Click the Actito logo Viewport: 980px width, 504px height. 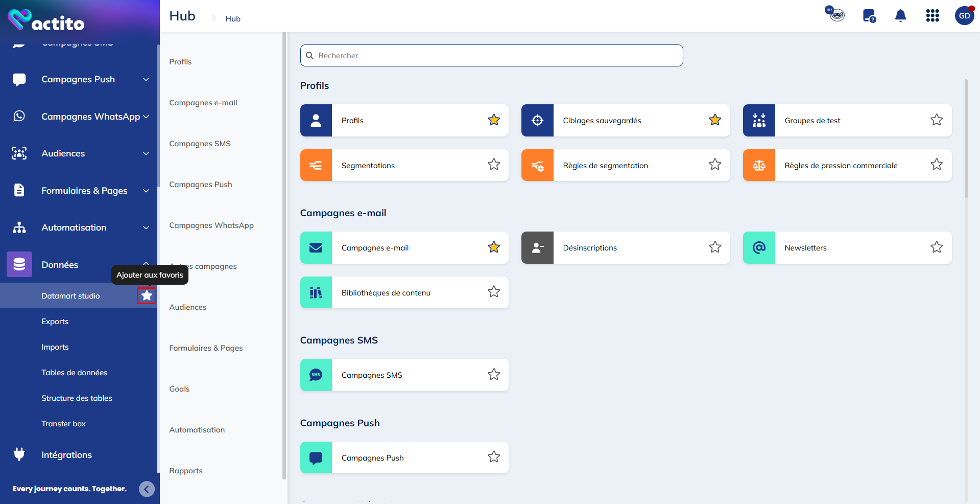(46, 20)
